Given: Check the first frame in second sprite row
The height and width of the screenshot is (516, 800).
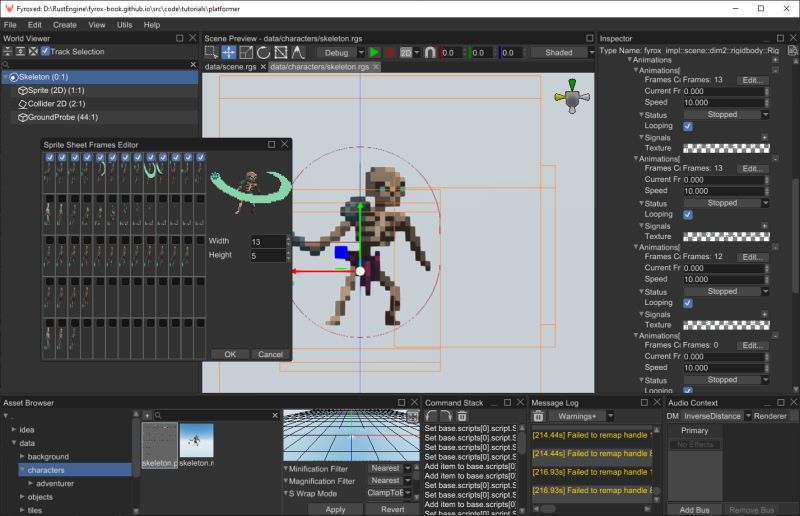Looking at the screenshot, I should pyautogui.click(x=49, y=199).
